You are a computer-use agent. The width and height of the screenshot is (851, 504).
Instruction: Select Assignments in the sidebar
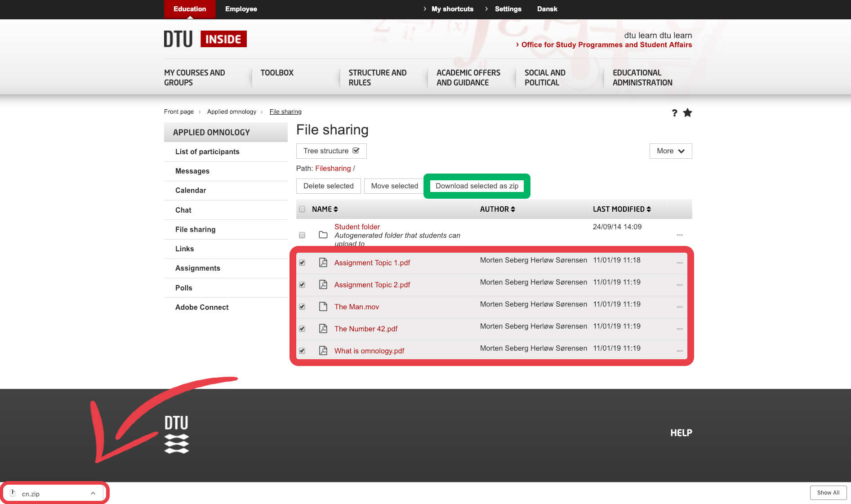pyautogui.click(x=198, y=268)
